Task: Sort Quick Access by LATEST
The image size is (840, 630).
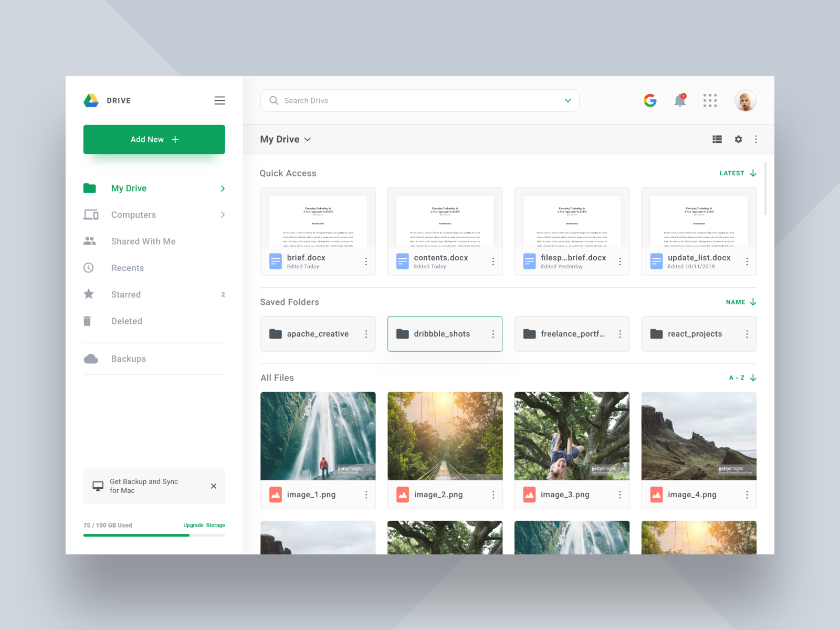Action: point(735,173)
